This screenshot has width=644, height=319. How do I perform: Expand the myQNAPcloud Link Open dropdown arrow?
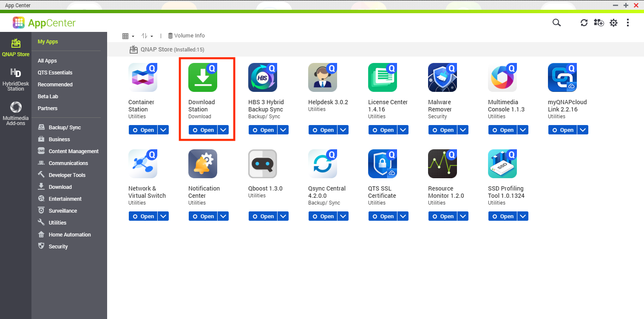coord(583,130)
